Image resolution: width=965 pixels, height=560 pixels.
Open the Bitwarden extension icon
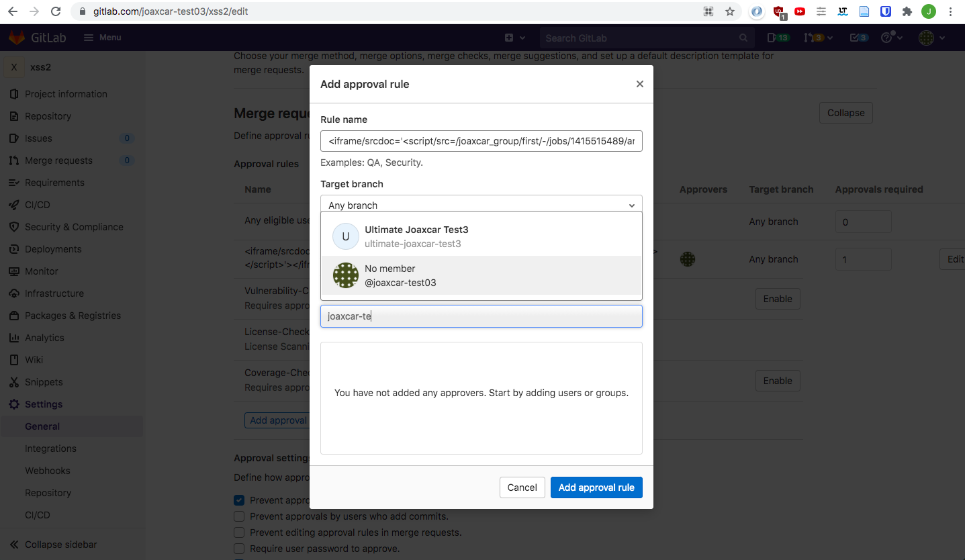886,11
